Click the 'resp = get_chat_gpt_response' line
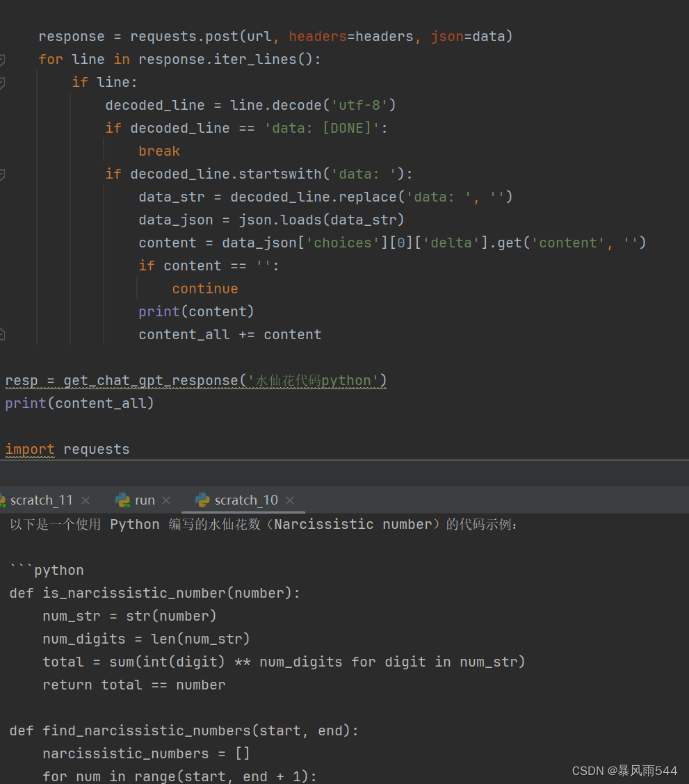 coord(196,380)
